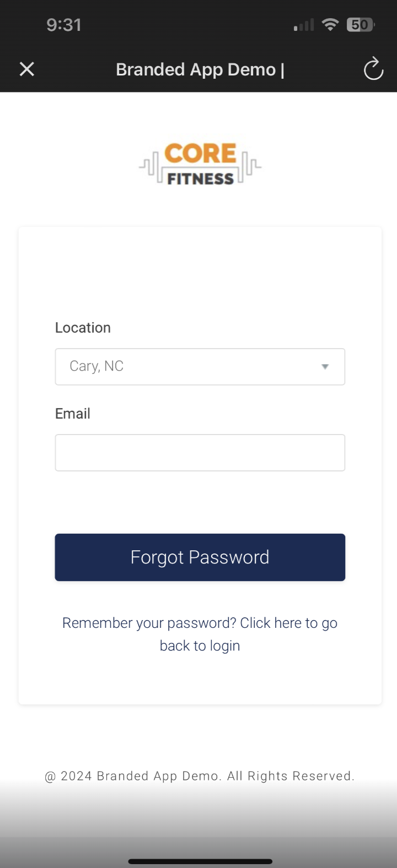Close the Branded App Demo browser view

tap(27, 69)
